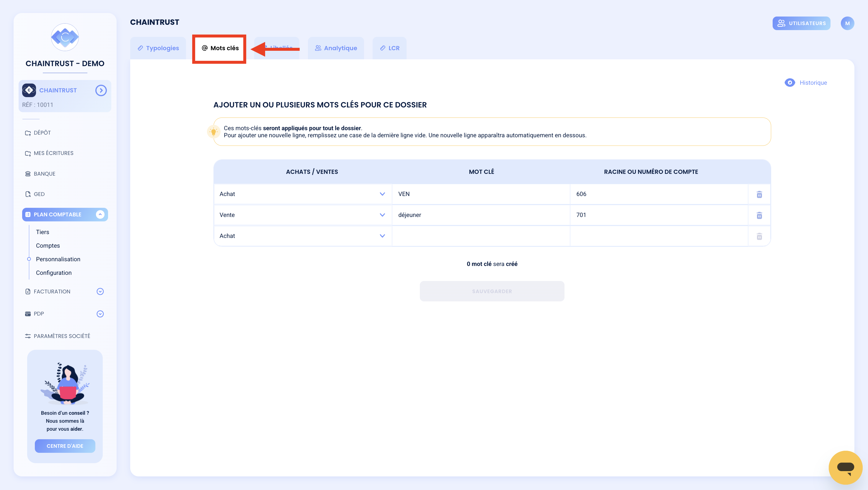
Task: Click the 701 account number field
Action: click(659, 215)
